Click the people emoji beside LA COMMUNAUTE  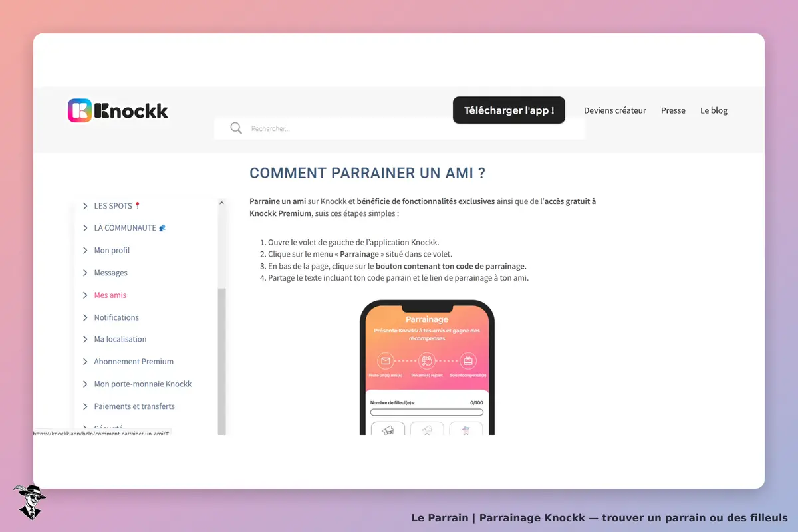pos(162,228)
